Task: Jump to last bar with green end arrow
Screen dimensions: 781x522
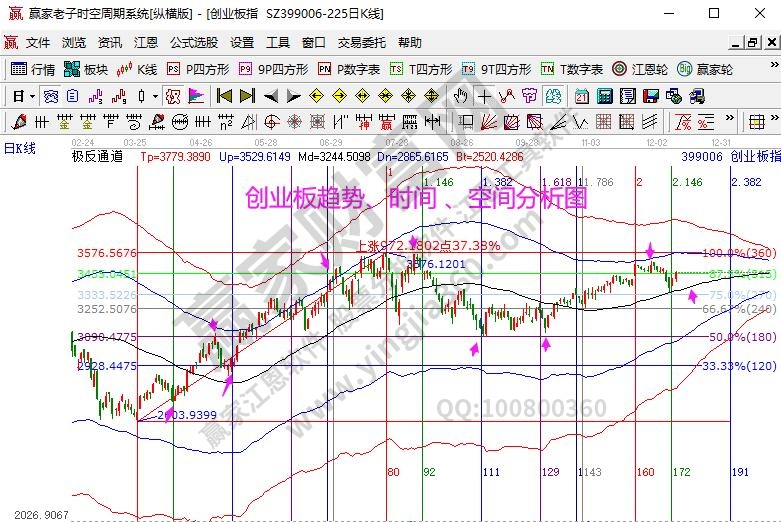Action: point(246,96)
